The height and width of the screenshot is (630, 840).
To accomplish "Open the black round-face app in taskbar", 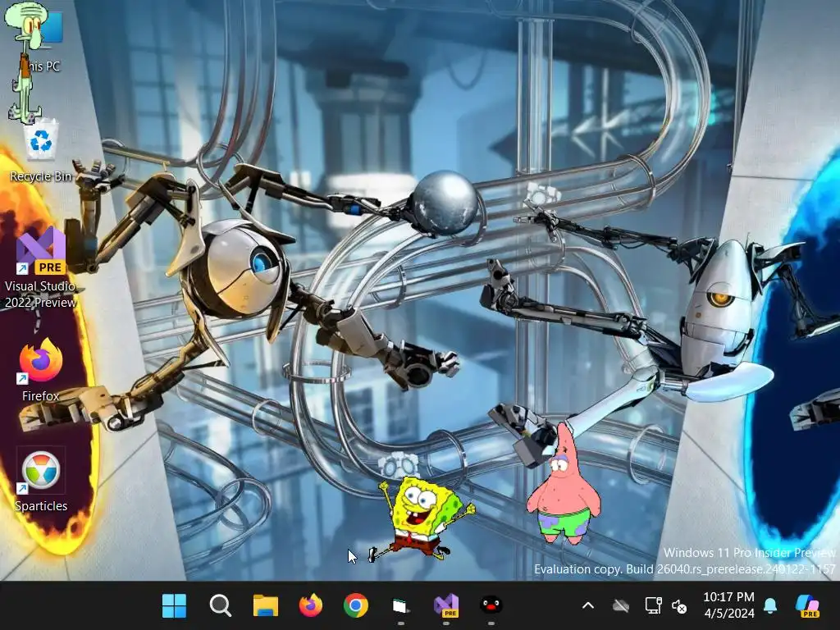I will (491, 605).
